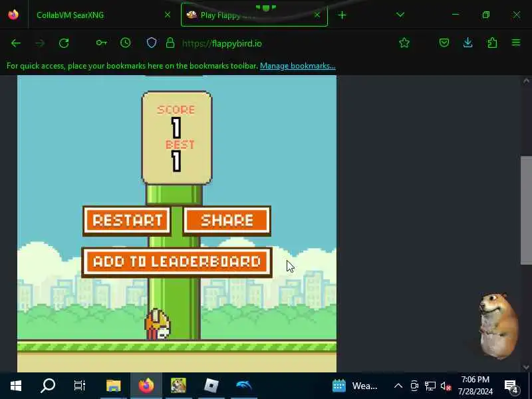Save page to Pocket
Viewport: 532px width, 399px height.
click(x=444, y=43)
